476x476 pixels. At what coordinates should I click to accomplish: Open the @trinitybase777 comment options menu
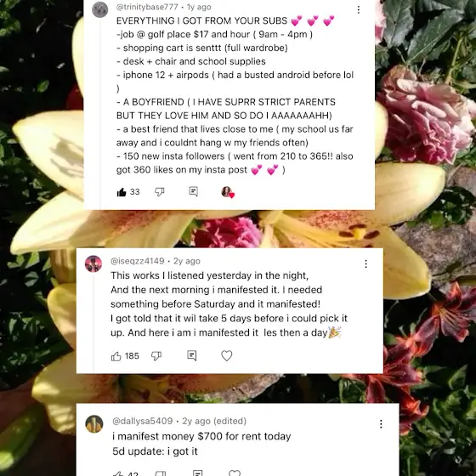coord(359,10)
